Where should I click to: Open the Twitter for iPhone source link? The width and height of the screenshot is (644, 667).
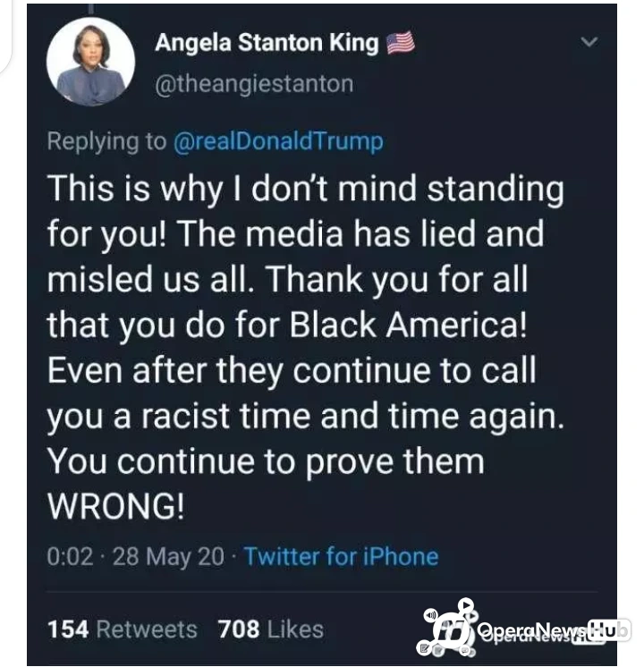click(x=341, y=556)
